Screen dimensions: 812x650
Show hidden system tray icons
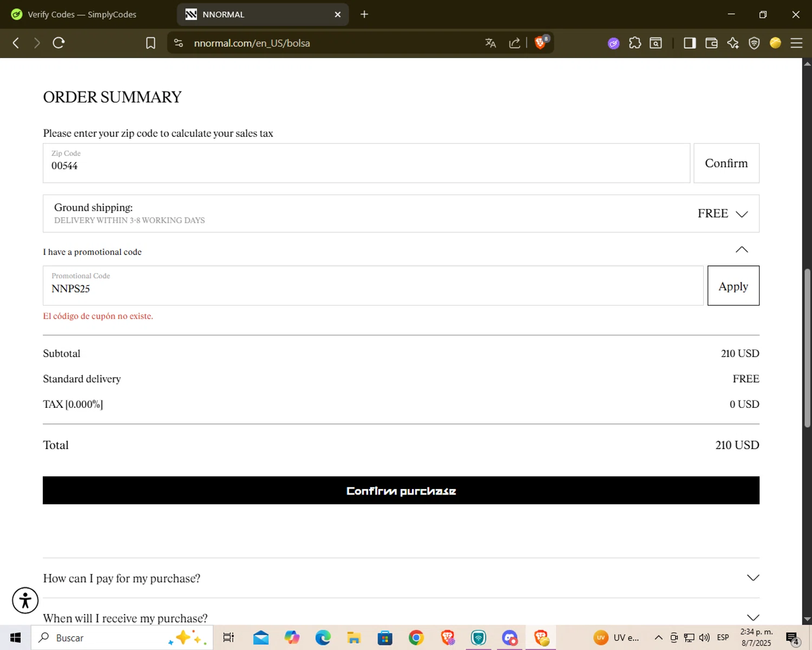coord(658,638)
